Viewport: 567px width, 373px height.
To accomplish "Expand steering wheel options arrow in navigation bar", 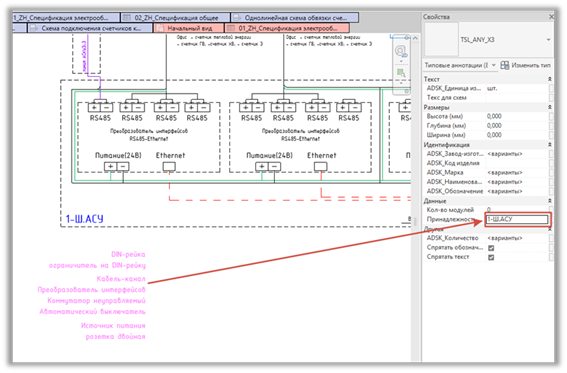I will [x=401, y=61].
